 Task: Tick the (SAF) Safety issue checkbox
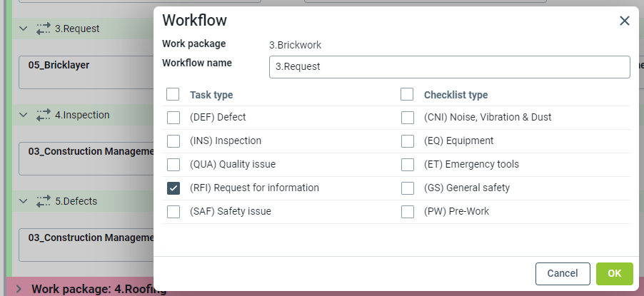pyautogui.click(x=173, y=212)
